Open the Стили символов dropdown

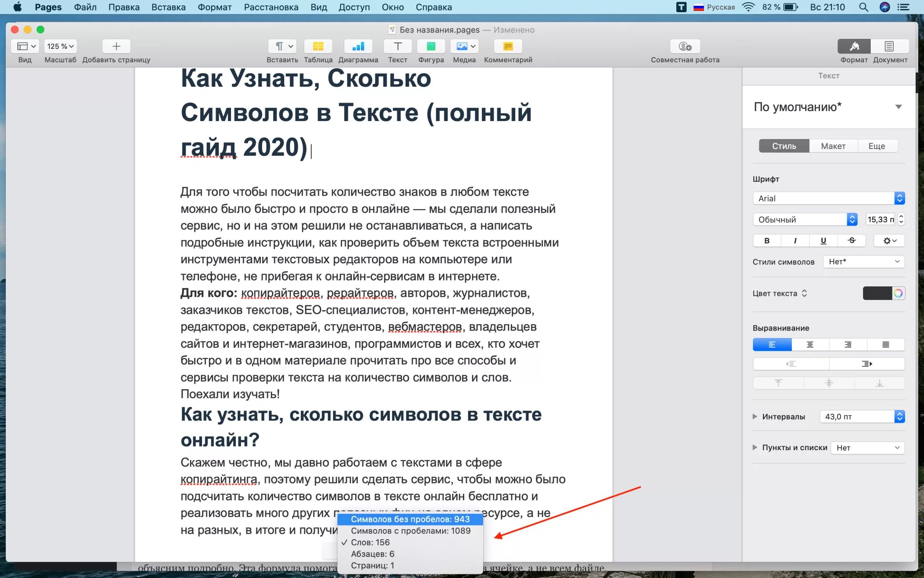864,261
